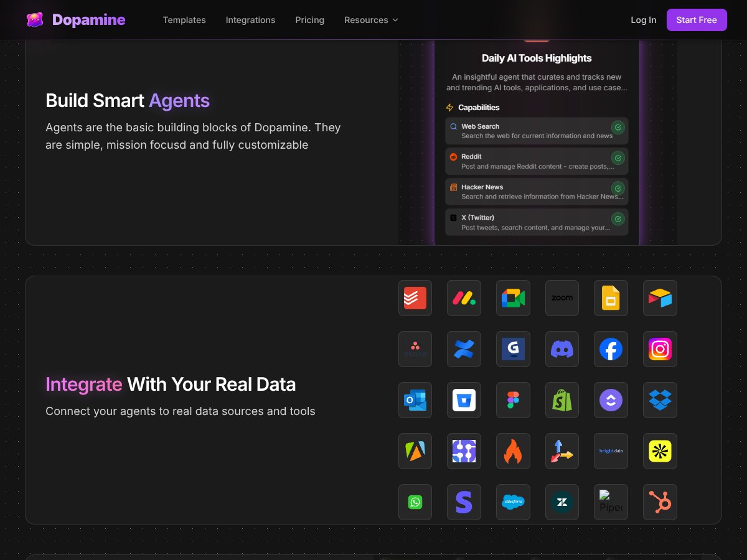The image size is (747, 560).
Task: Go to the Integrations page
Action: tap(250, 19)
